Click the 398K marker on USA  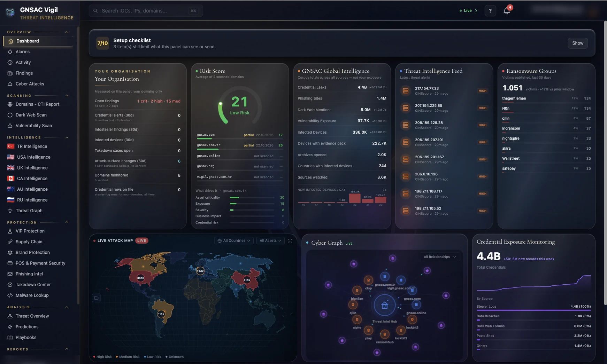(x=141, y=278)
